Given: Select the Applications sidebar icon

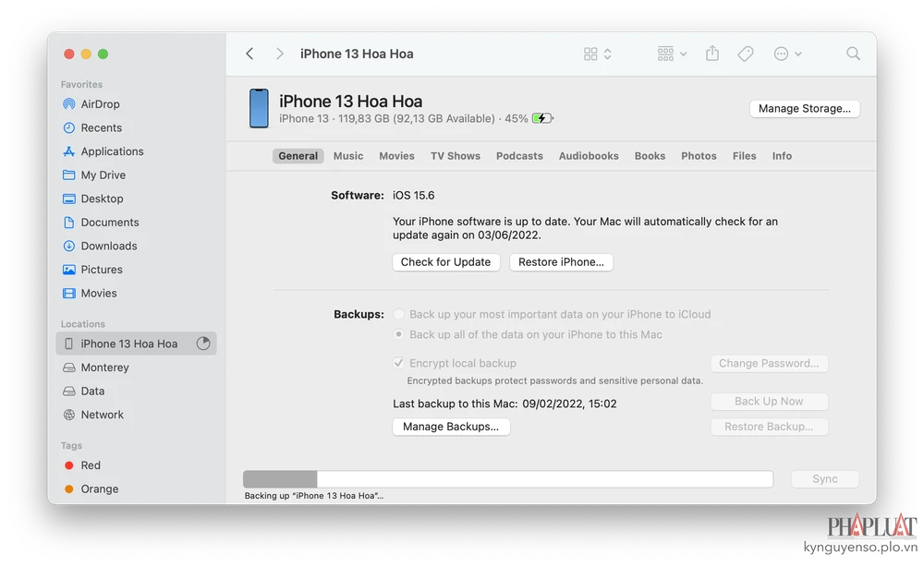Looking at the screenshot, I should click(67, 151).
